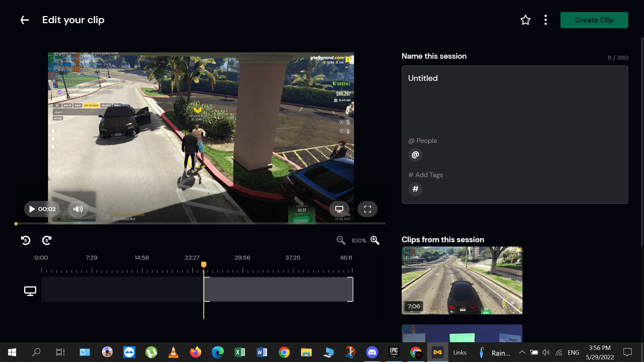Open the 7:06 clip thumbnail
The height and width of the screenshot is (362, 644).
coord(462,280)
